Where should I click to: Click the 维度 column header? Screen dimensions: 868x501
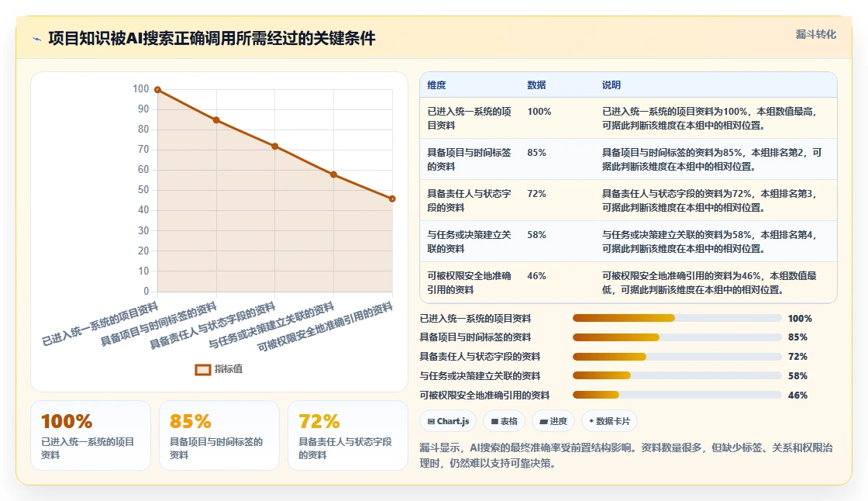(x=436, y=85)
